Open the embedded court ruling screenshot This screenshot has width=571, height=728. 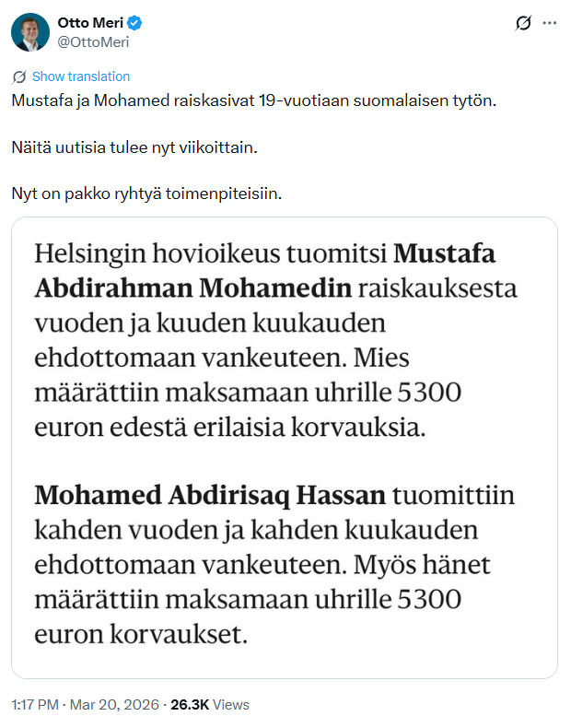tap(285, 447)
